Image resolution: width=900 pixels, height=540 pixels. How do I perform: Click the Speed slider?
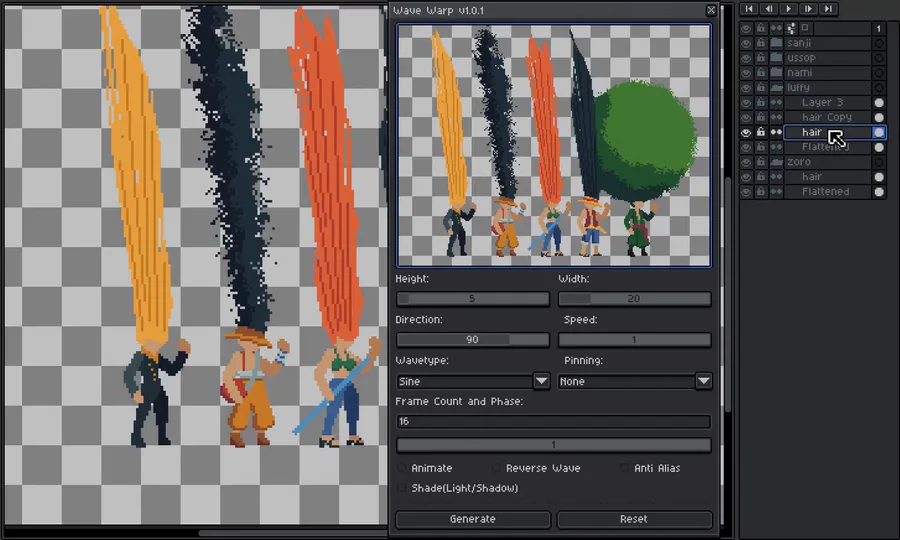pyautogui.click(x=635, y=340)
